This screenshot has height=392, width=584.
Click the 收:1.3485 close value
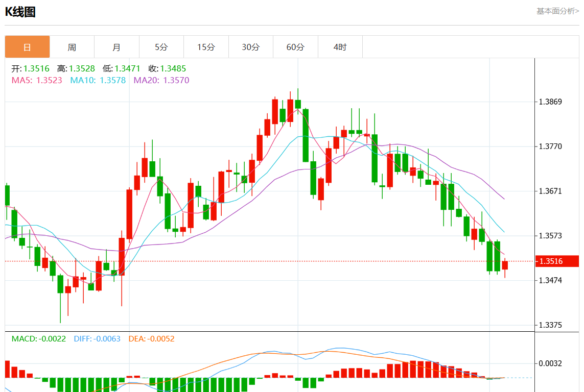(x=167, y=68)
